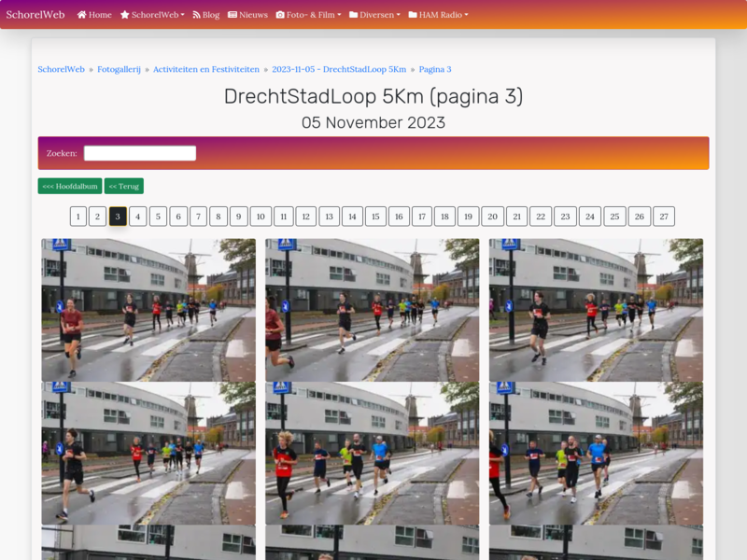747x560 pixels.
Task: Navigate to gallery page 24
Action: (x=590, y=217)
